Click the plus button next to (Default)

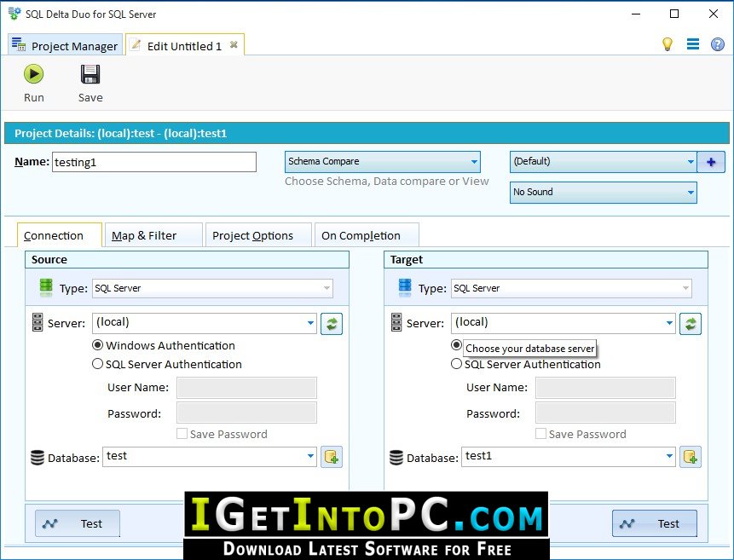[x=711, y=162]
